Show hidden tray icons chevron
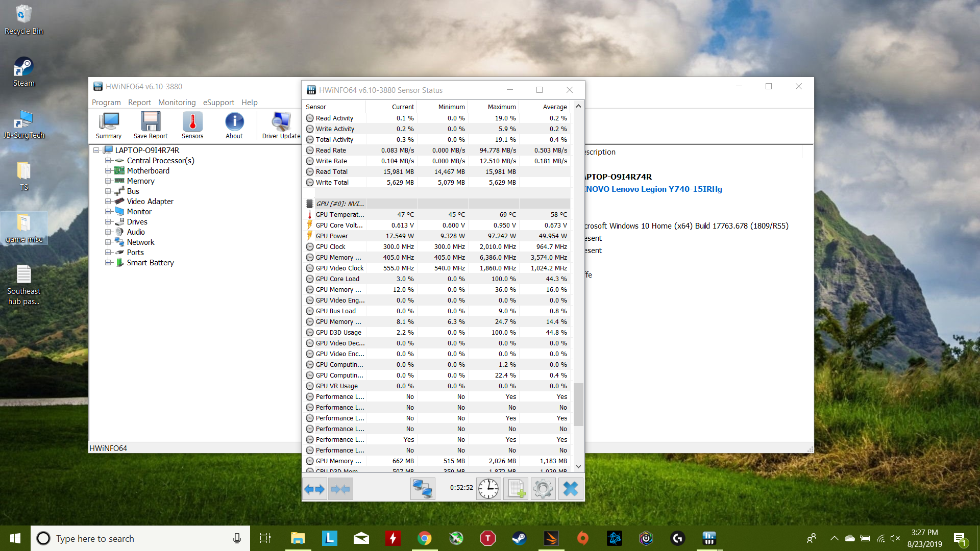This screenshot has width=980, height=551. pos(834,538)
